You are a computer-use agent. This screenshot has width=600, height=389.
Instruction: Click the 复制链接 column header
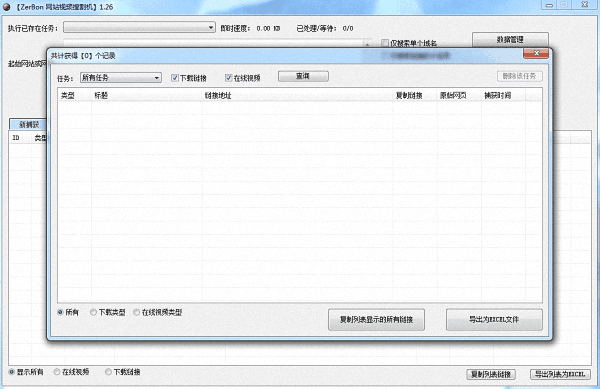point(414,96)
